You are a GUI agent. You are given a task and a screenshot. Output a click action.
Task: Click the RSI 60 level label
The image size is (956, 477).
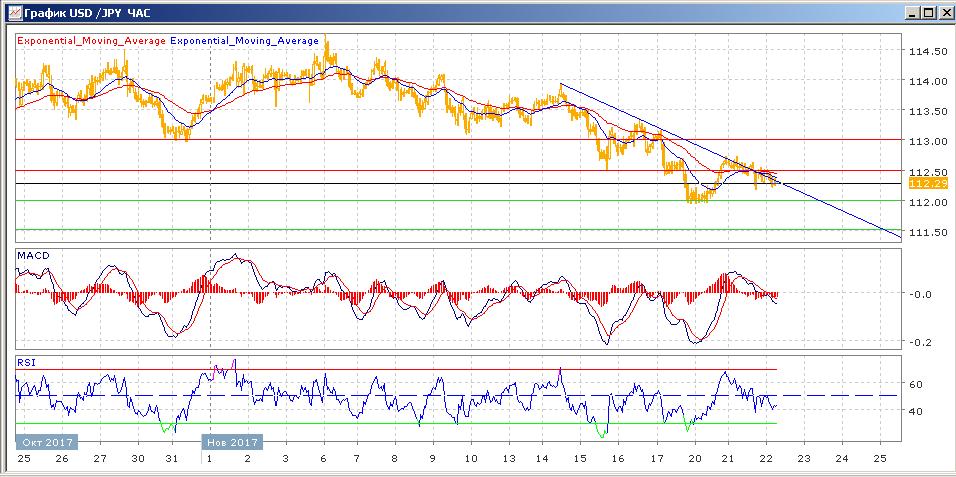pos(914,384)
